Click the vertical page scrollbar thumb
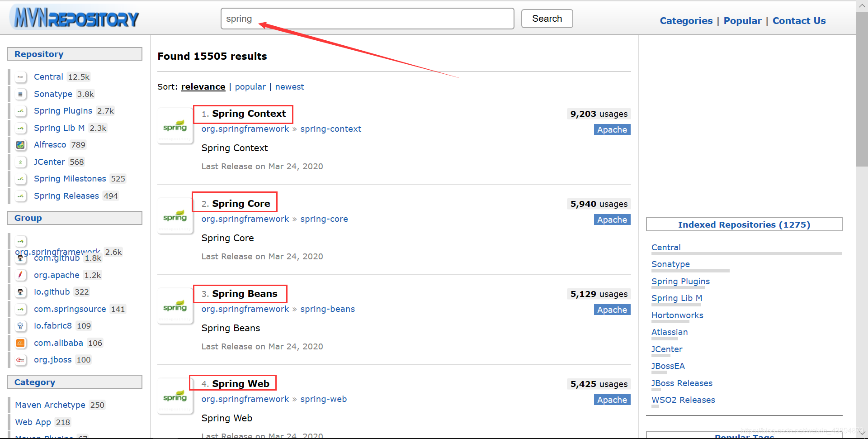 tap(862, 89)
